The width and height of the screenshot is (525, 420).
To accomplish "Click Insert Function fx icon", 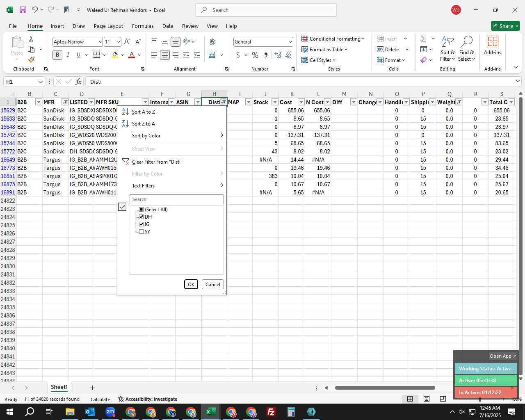I will [78, 82].
